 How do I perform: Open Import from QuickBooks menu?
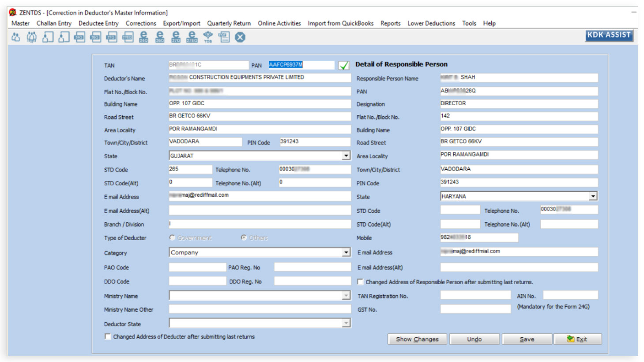(x=341, y=23)
